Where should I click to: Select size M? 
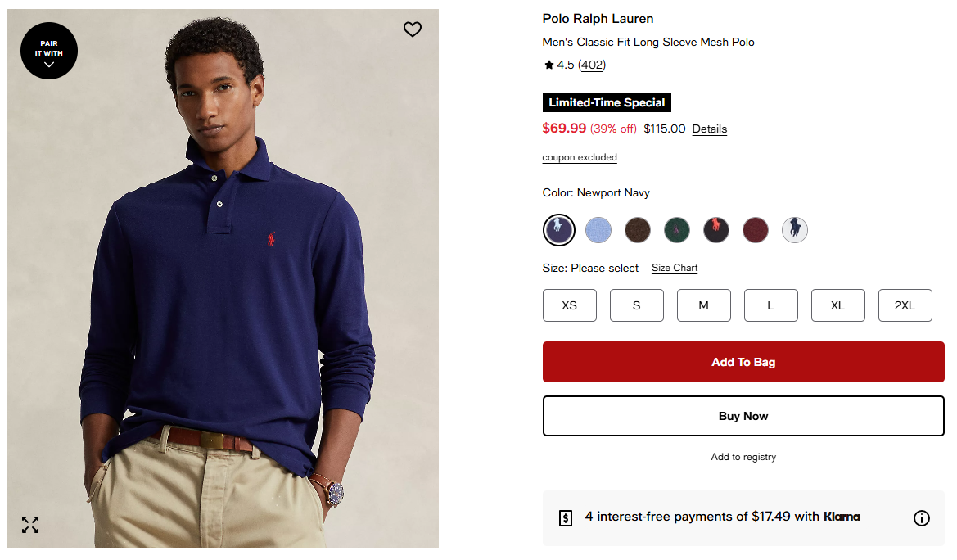coord(704,305)
